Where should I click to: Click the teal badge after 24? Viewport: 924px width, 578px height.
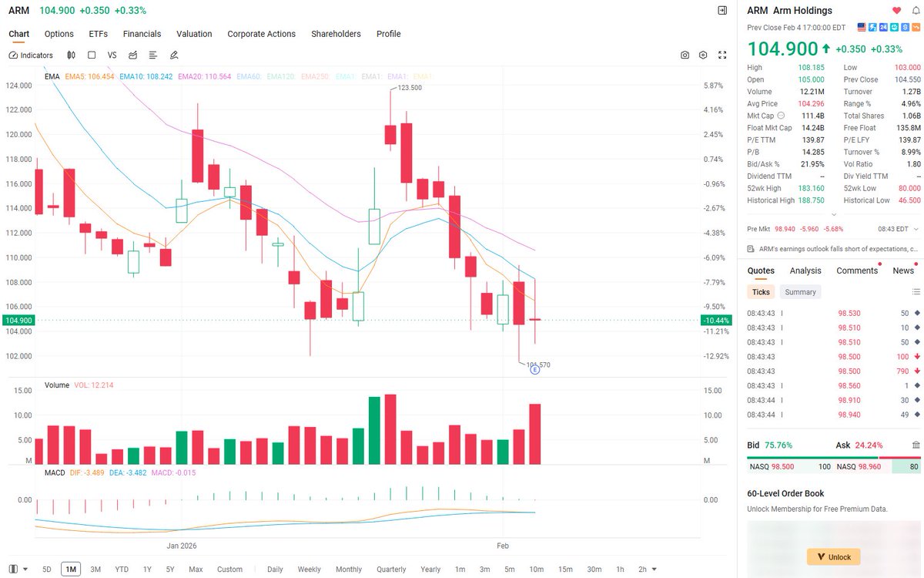coord(894,27)
